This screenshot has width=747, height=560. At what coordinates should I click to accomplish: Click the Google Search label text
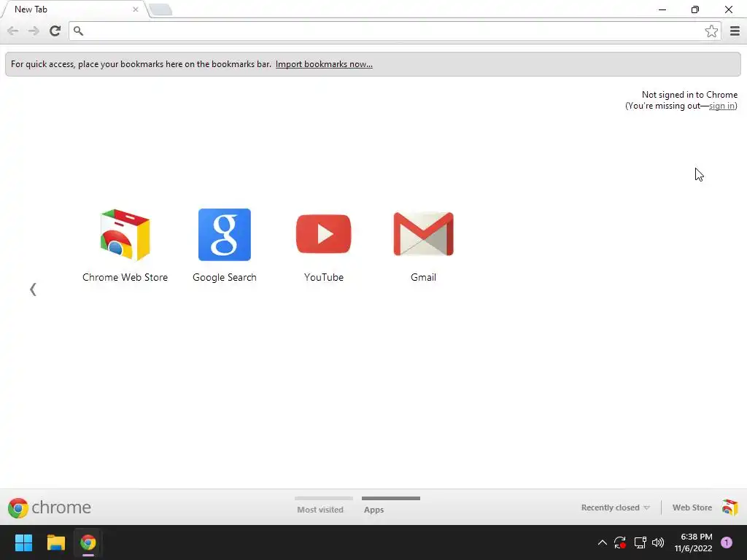coord(225,278)
